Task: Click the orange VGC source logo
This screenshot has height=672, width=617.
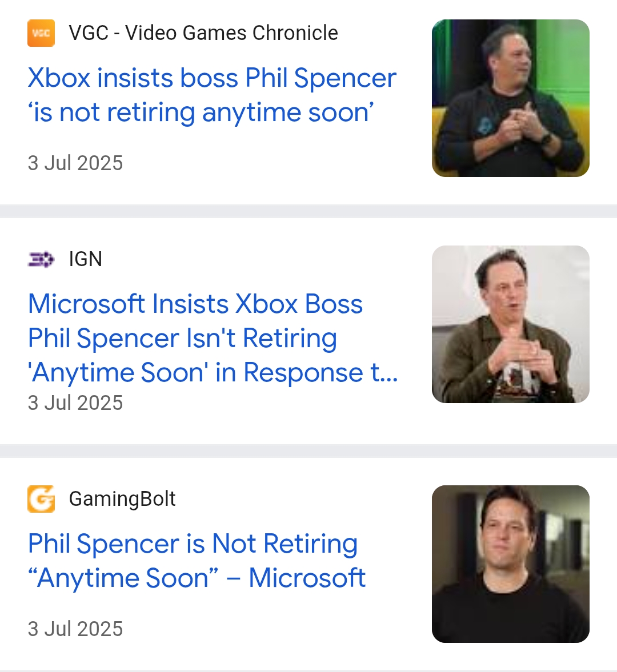Action: [41, 33]
